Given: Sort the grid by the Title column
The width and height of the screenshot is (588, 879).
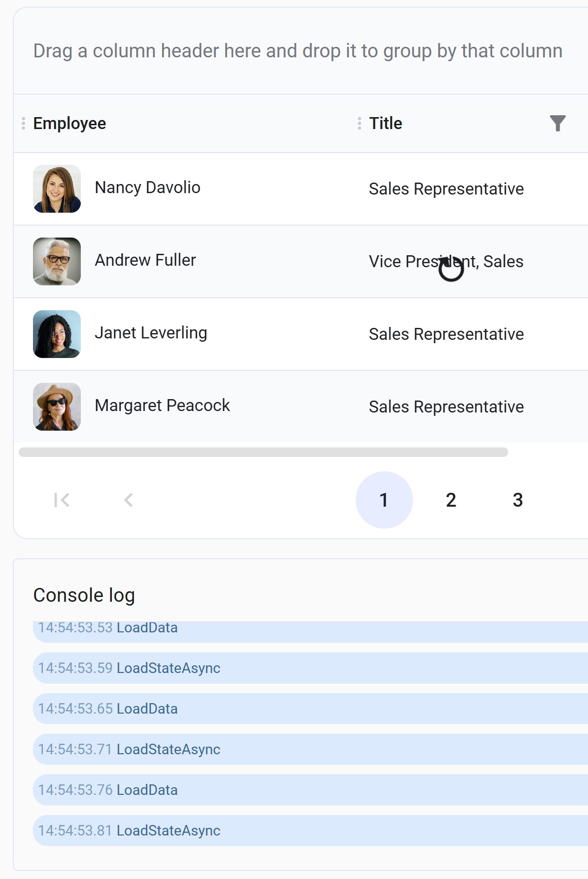Looking at the screenshot, I should 385,123.
